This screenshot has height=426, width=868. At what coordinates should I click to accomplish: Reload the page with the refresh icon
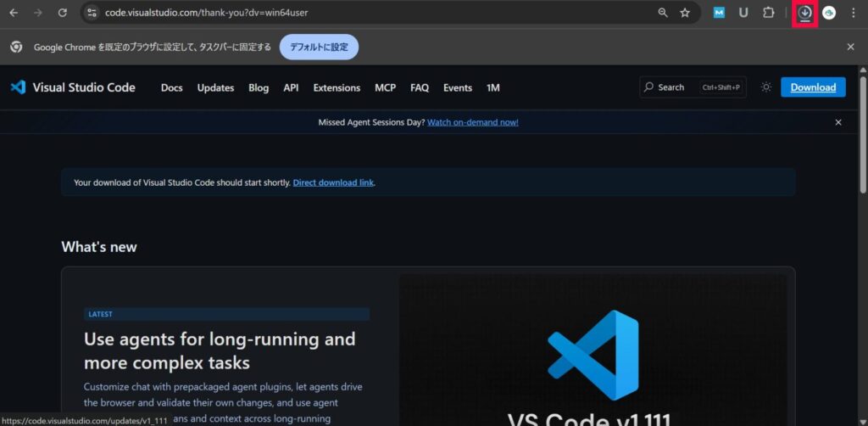[63, 13]
